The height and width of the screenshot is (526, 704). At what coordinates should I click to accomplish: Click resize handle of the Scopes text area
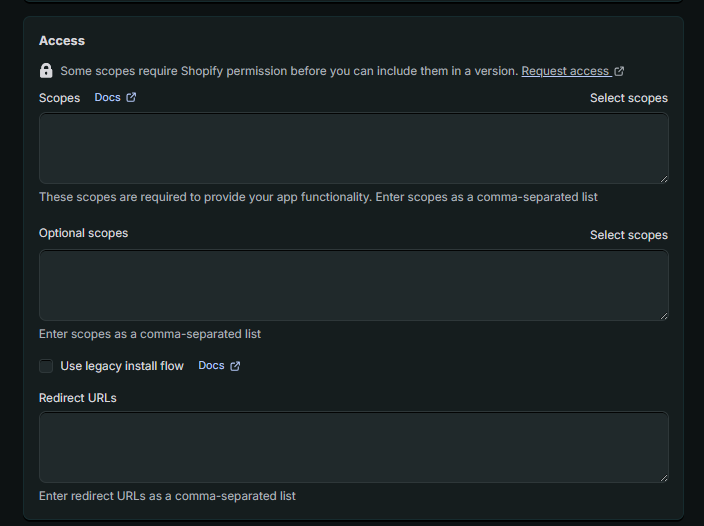coord(663,178)
